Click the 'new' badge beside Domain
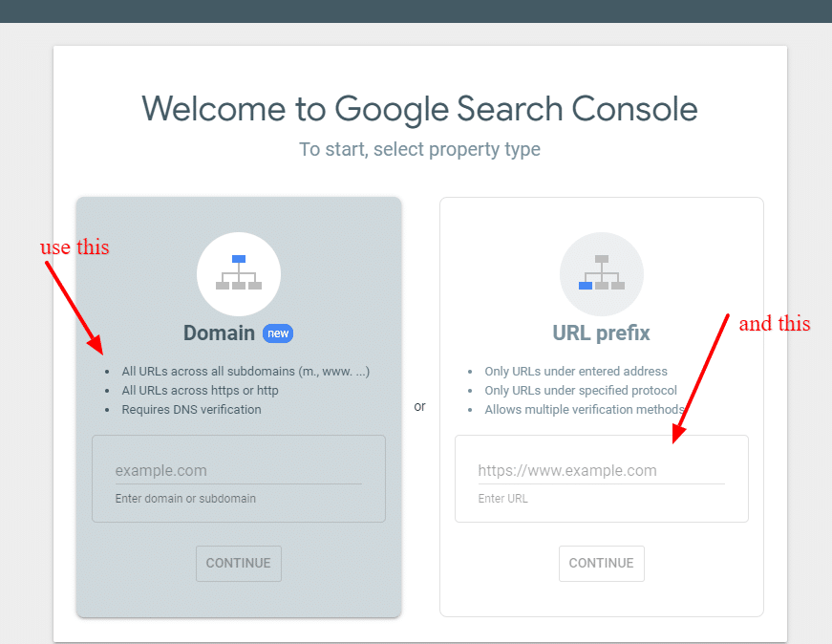The width and height of the screenshot is (832, 644). [278, 333]
